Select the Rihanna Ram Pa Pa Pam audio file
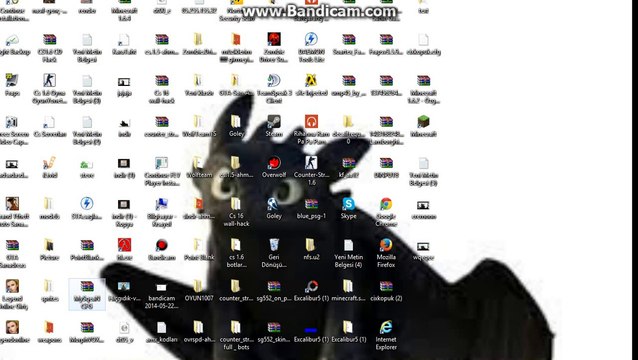The width and height of the screenshot is (638, 360). click(x=311, y=130)
